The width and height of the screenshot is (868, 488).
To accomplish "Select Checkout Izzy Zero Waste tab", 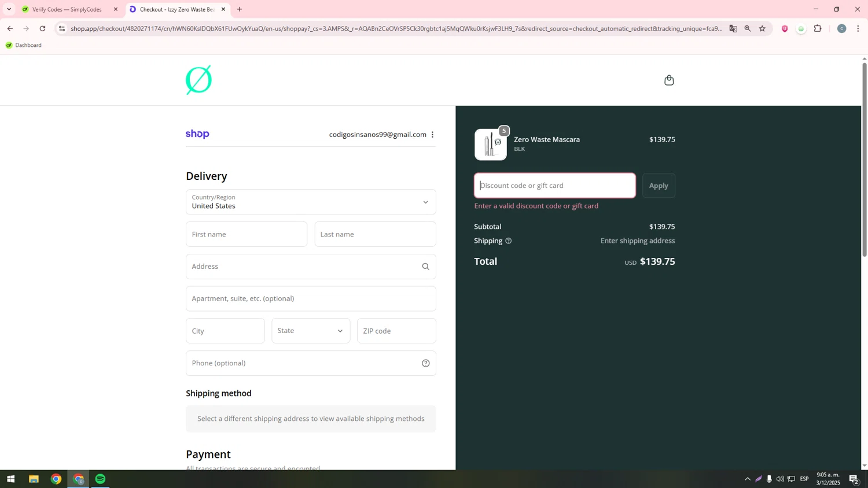I will coord(178,9).
